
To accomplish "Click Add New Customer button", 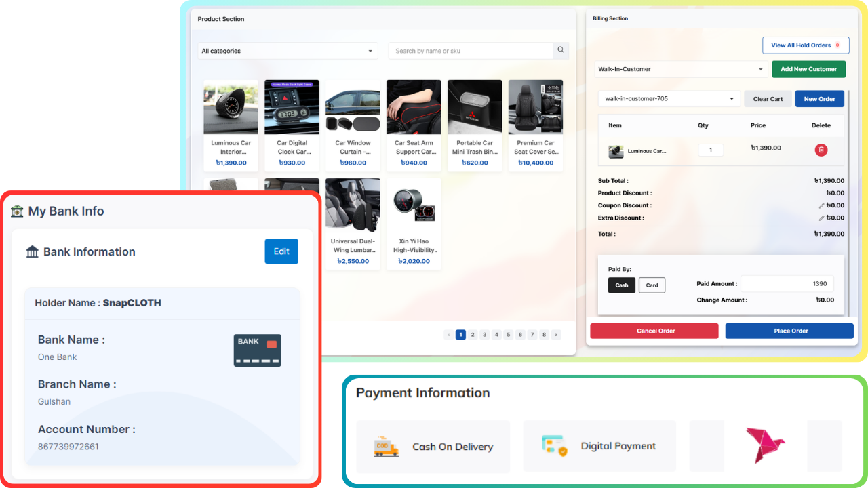I will [808, 69].
